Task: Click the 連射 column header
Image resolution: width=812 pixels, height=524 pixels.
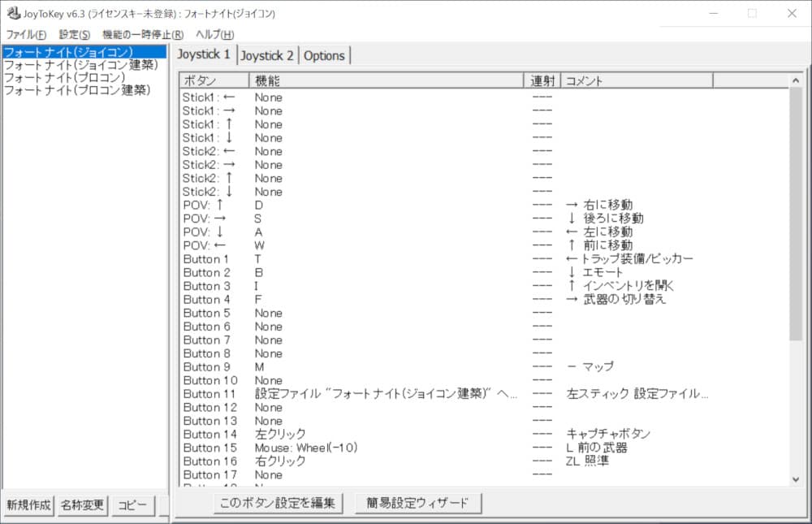Action: click(542, 80)
